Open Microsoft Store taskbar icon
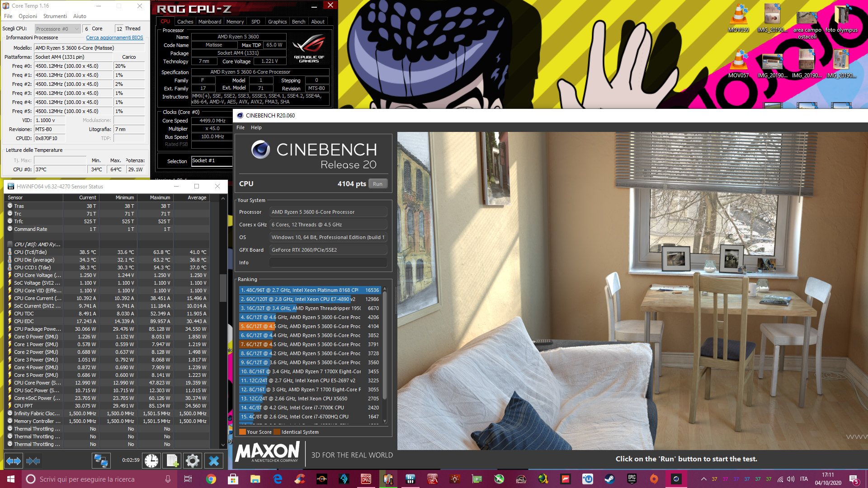Screen dimensions: 868x488 coord(233,479)
